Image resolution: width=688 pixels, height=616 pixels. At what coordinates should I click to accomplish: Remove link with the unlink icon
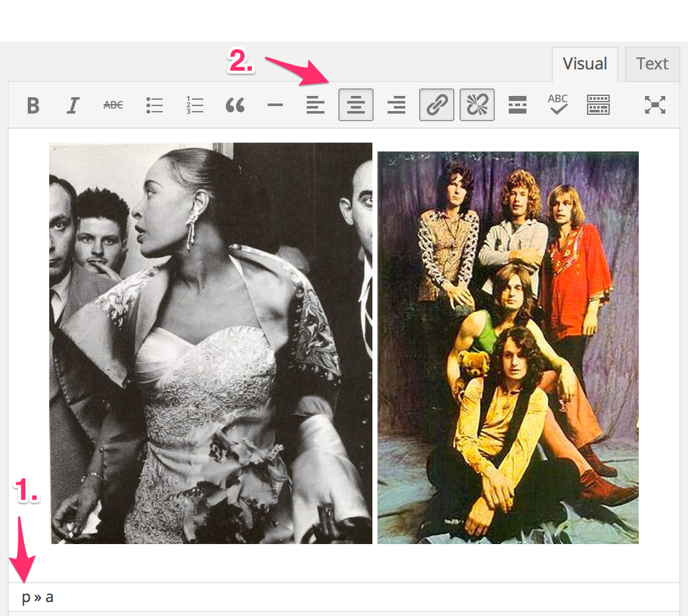pyautogui.click(x=477, y=105)
